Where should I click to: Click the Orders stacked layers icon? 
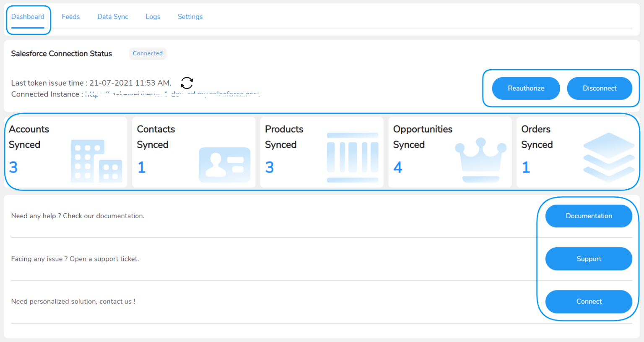pyautogui.click(x=608, y=157)
